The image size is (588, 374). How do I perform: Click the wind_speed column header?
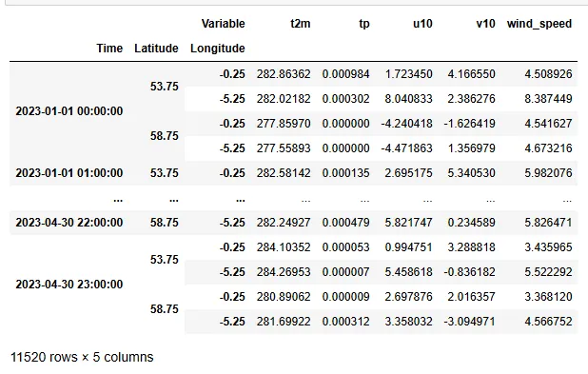[539, 24]
